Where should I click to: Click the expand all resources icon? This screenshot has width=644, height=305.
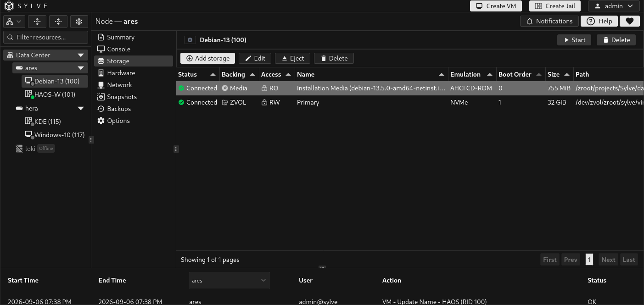37,22
